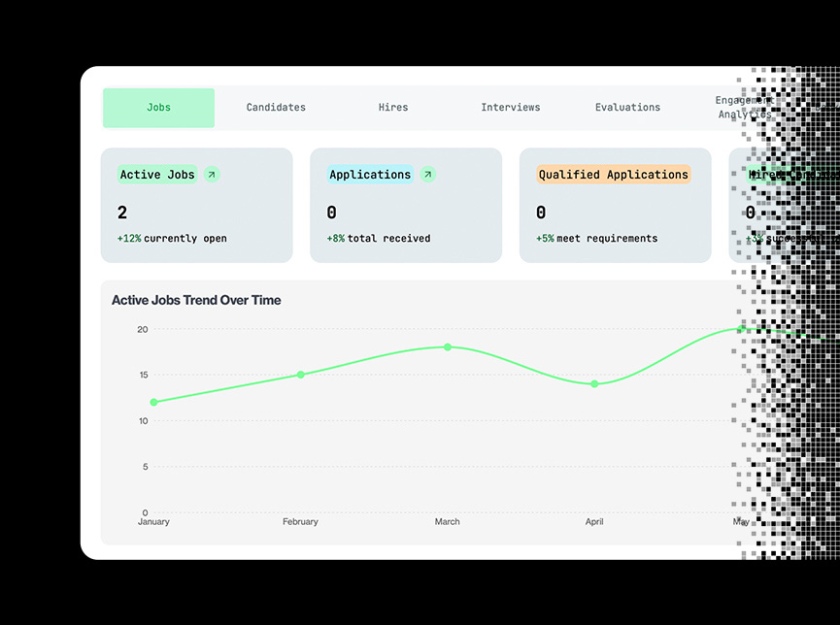Click the +8% total received text
840x625 pixels.
pyautogui.click(x=379, y=238)
